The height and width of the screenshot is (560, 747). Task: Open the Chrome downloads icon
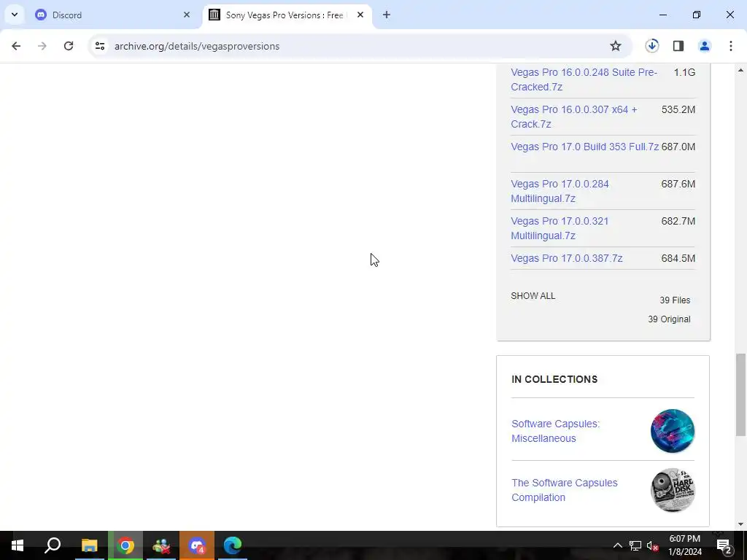[x=652, y=46]
